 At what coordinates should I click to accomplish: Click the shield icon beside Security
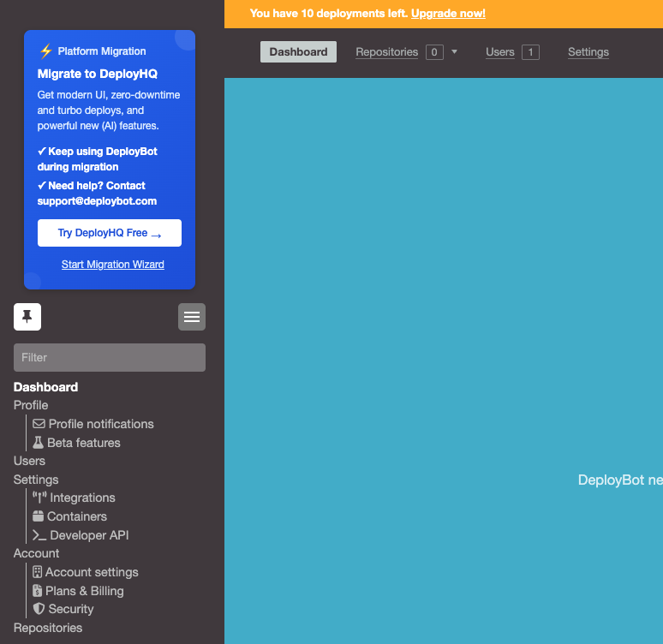point(39,609)
